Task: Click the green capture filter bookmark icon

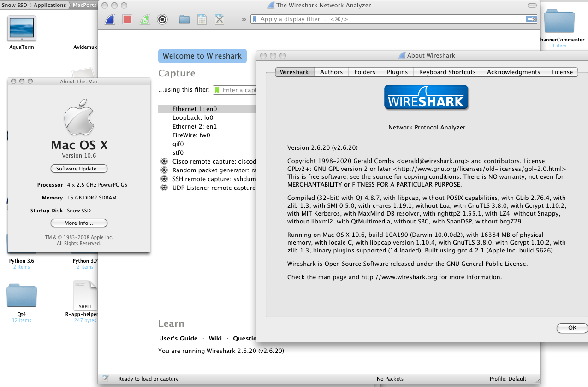Action: pyautogui.click(x=217, y=90)
